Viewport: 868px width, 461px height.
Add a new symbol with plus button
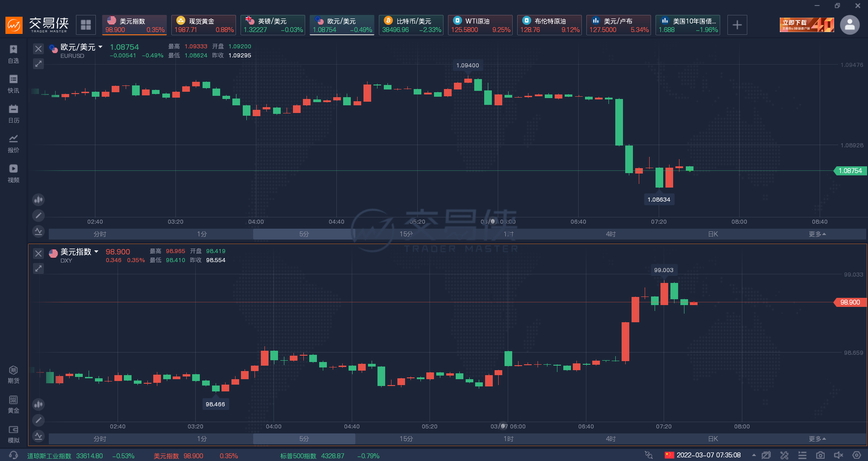point(737,25)
